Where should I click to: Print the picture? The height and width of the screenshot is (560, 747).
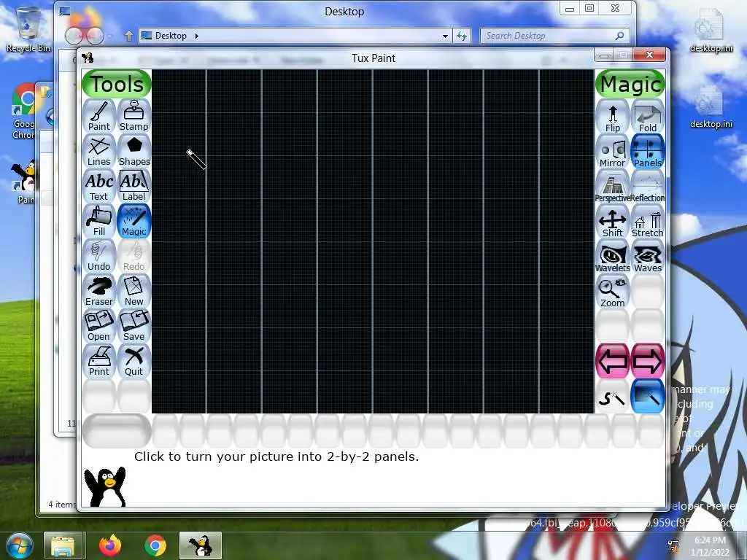[99, 362]
